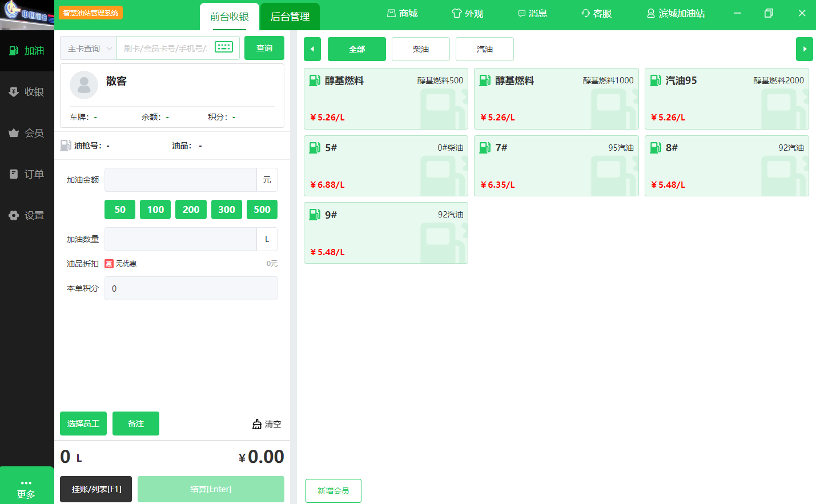The width and height of the screenshot is (816, 504).
Task: Open the 加油 refuel sidebar icon
Action: pyautogui.click(x=14, y=51)
